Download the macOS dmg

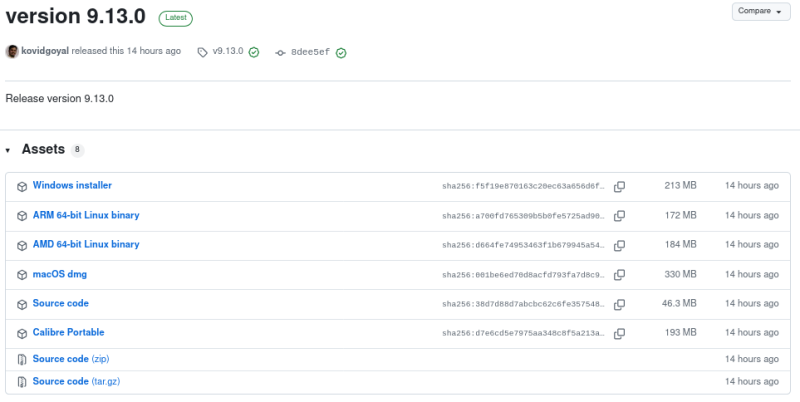(60, 274)
